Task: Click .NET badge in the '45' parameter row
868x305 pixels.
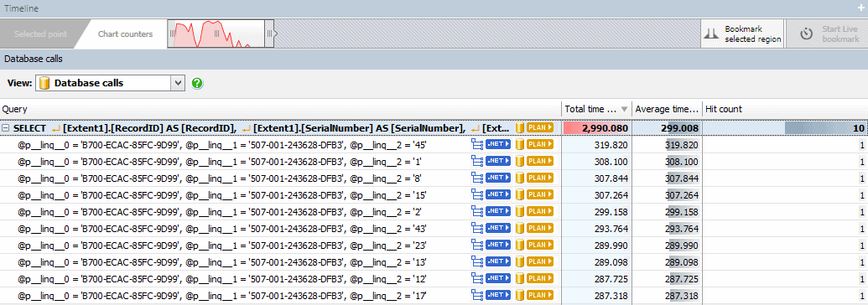Action: click(x=498, y=144)
